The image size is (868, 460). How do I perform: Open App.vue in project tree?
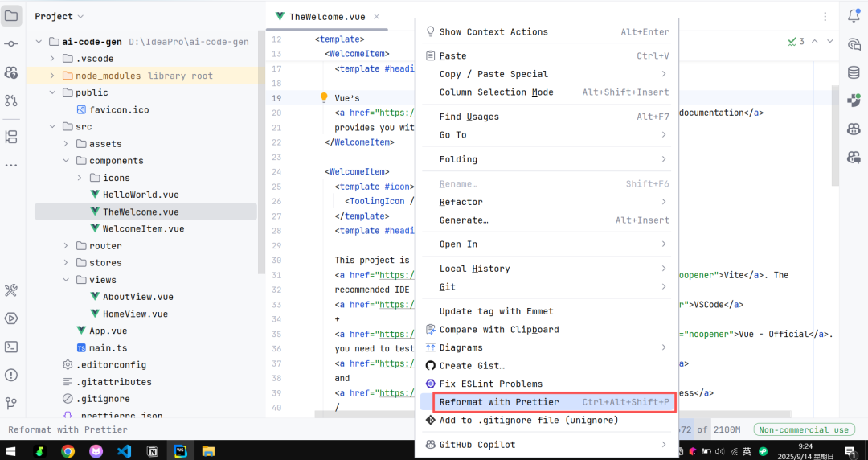coord(108,331)
